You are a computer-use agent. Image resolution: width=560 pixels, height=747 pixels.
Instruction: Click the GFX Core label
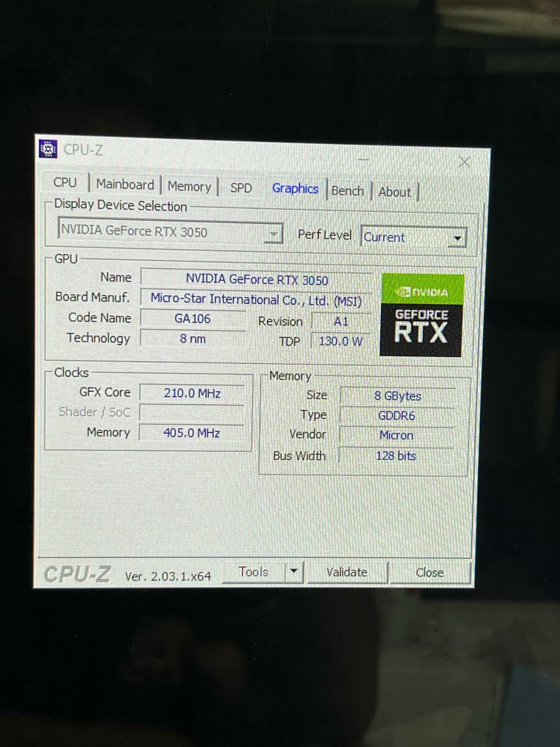point(105,392)
